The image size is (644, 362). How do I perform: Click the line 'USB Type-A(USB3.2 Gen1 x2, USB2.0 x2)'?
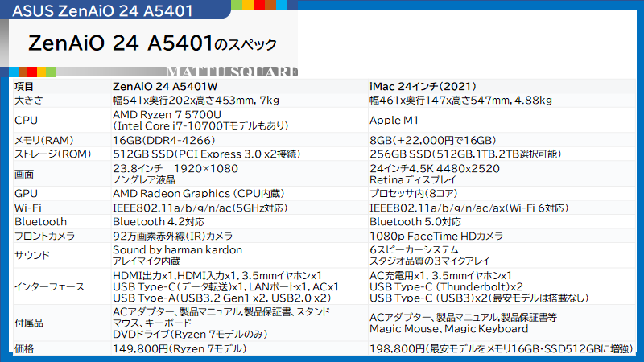[222, 298]
